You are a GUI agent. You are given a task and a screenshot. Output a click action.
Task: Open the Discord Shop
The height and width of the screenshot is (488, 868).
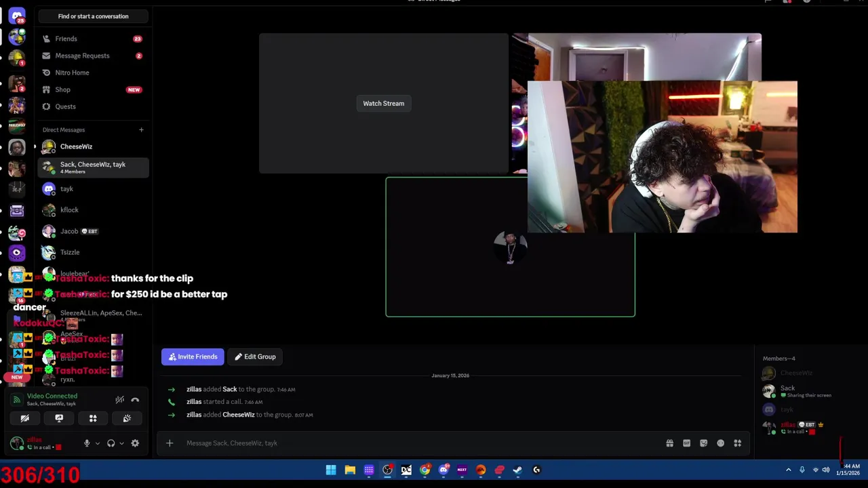(93, 89)
